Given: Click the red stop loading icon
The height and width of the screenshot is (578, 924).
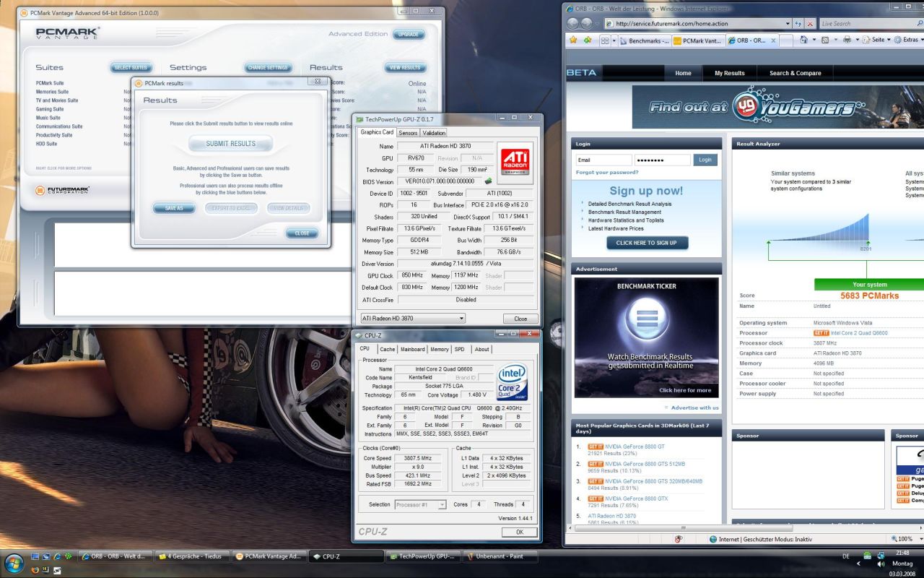Looking at the screenshot, I should point(811,24).
